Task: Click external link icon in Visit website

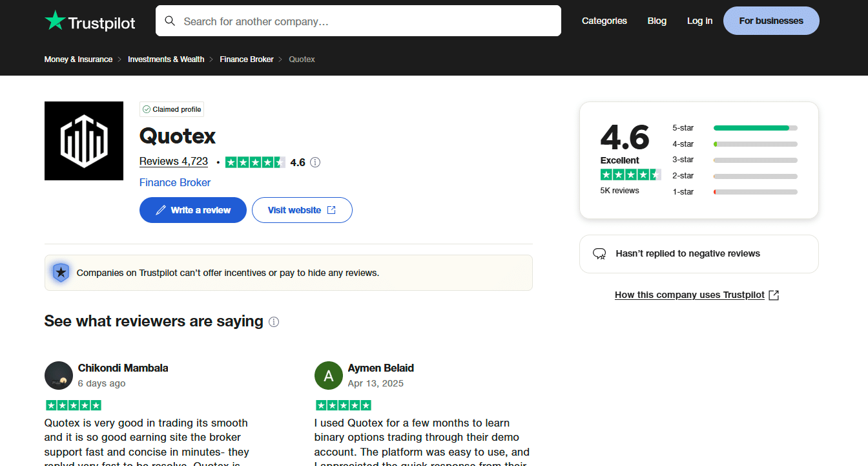Action: click(x=331, y=210)
